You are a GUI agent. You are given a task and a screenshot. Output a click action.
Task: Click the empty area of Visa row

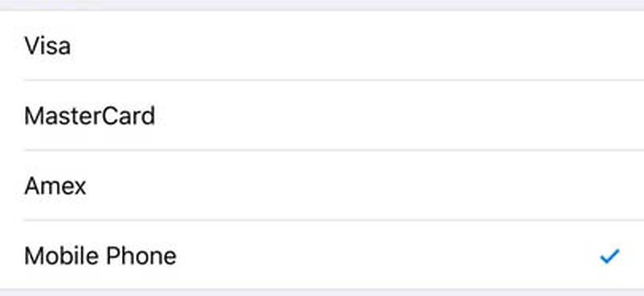point(362,46)
